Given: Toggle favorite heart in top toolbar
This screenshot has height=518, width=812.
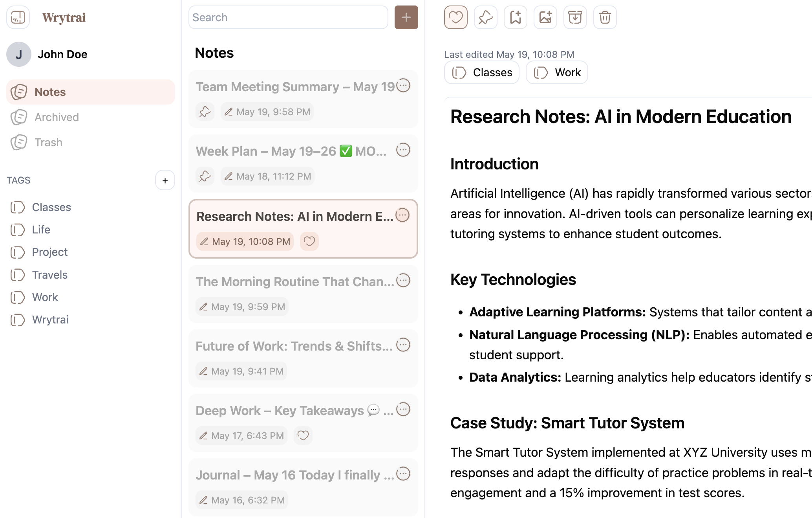Looking at the screenshot, I should pyautogui.click(x=455, y=17).
